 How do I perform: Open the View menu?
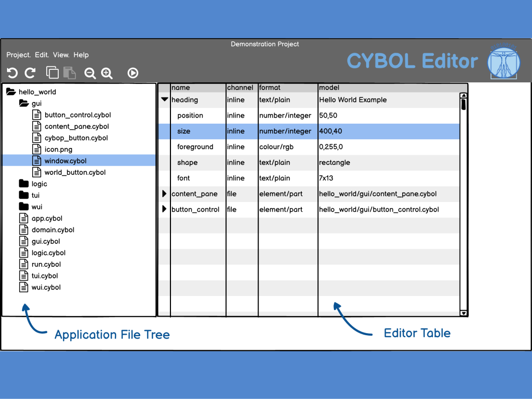[x=61, y=55]
